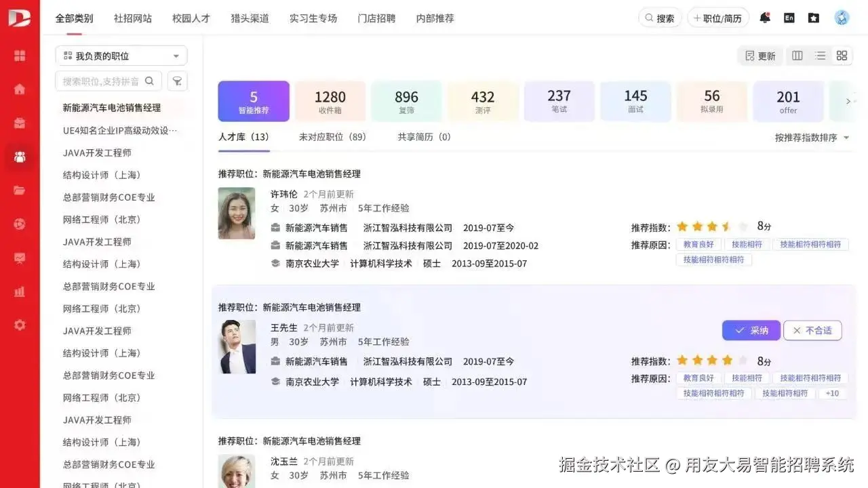The width and height of the screenshot is (868, 488).
Task: Open the settings gear in the sidebar
Action: point(20,325)
